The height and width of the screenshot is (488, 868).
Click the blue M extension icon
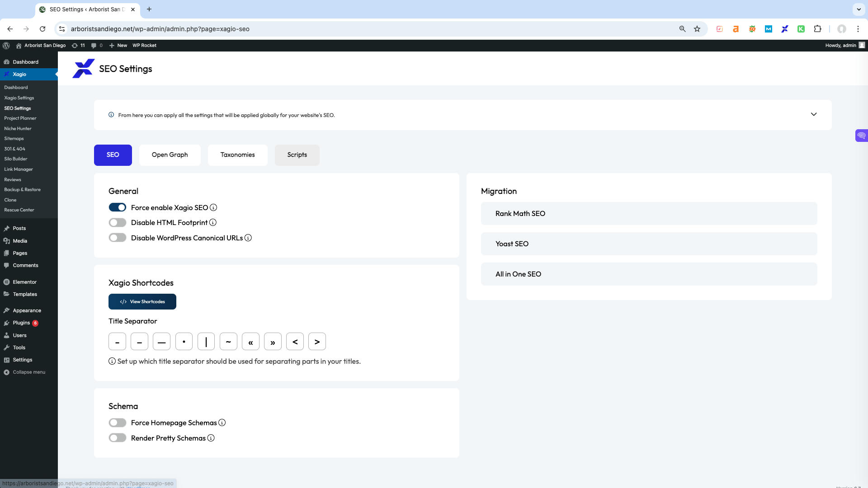769,29
